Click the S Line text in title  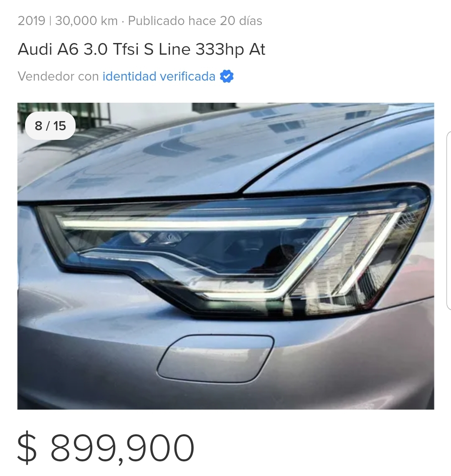(167, 49)
